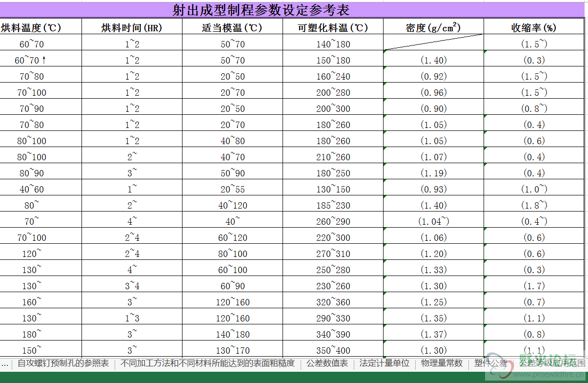The width and height of the screenshot is (588, 383).
Task: Click the mold temperature cell 130~170
Action: 232,349
